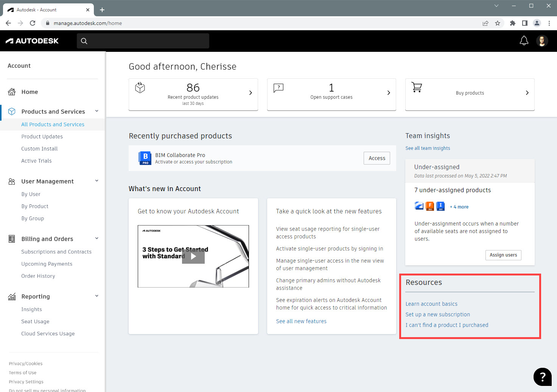This screenshot has height=392, width=557.
Task: Open Seat Usage report
Action: 35,321
